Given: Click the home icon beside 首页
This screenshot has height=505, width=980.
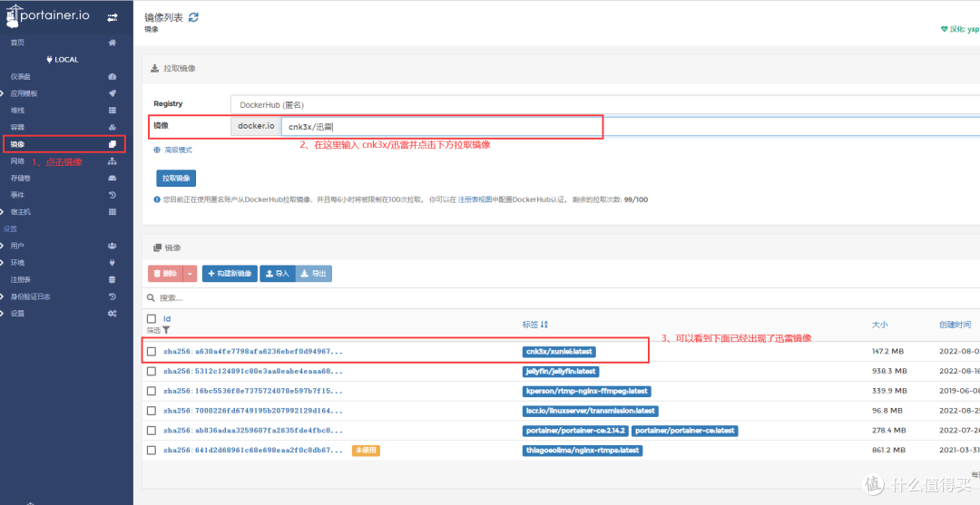Looking at the screenshot, I should coord(113,44).
